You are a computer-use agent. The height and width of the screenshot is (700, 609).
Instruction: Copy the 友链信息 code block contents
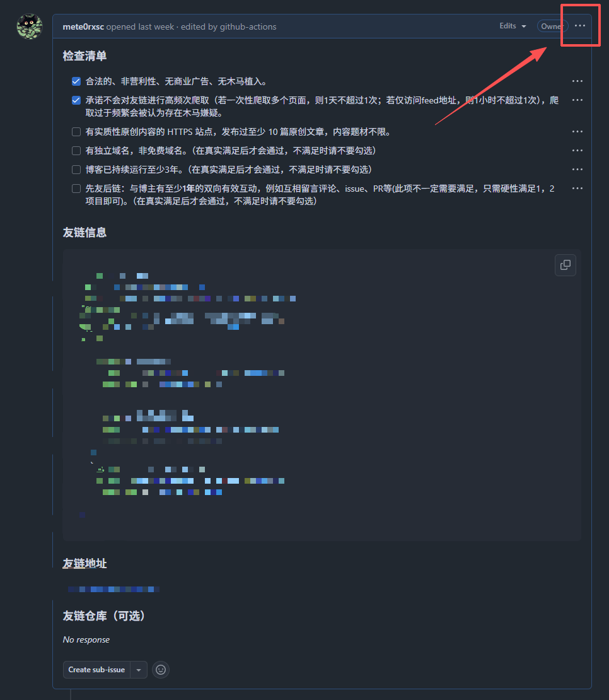click(565, 265)
